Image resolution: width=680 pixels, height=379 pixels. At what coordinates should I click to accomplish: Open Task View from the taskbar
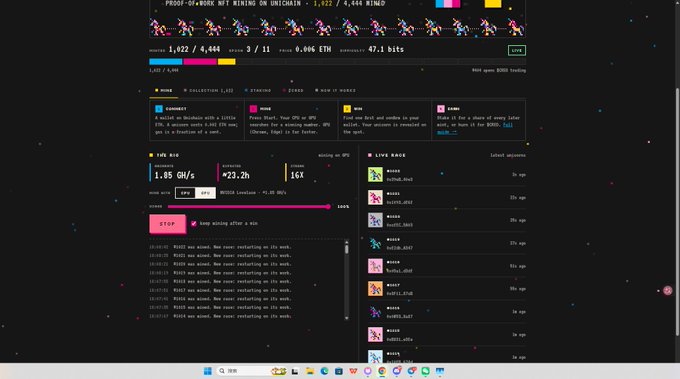point(295,371)
